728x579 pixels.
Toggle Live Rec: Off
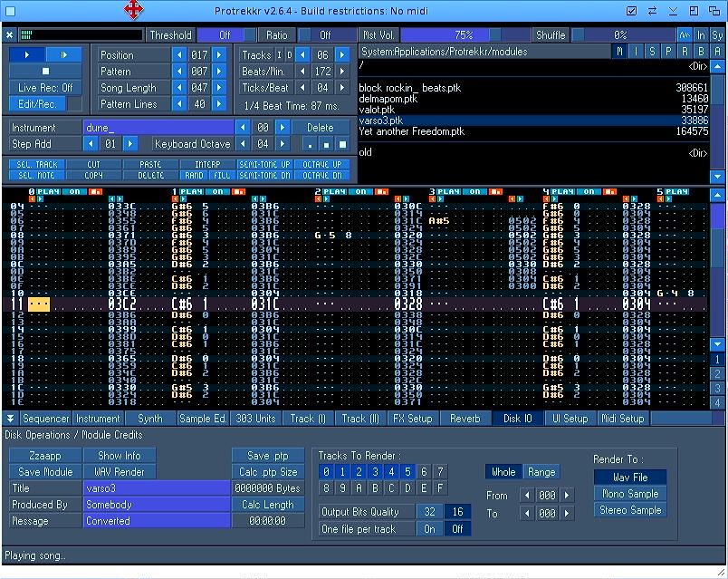click(x=45, y=87)
